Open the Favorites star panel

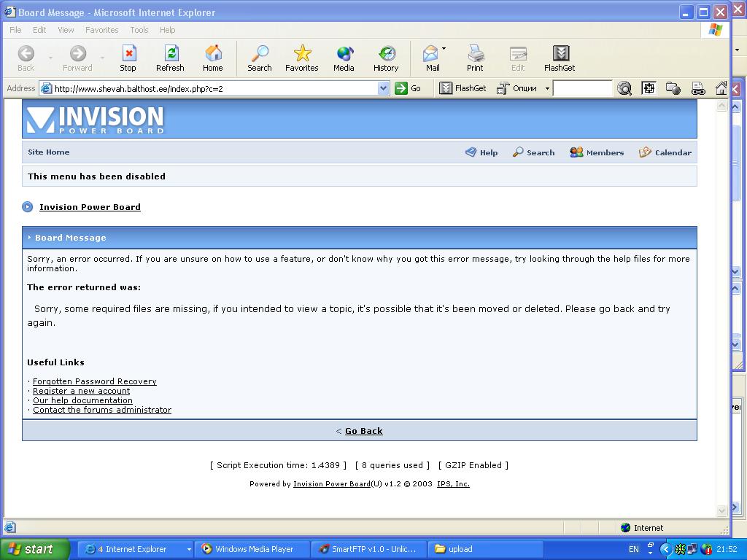pos(301,58)
